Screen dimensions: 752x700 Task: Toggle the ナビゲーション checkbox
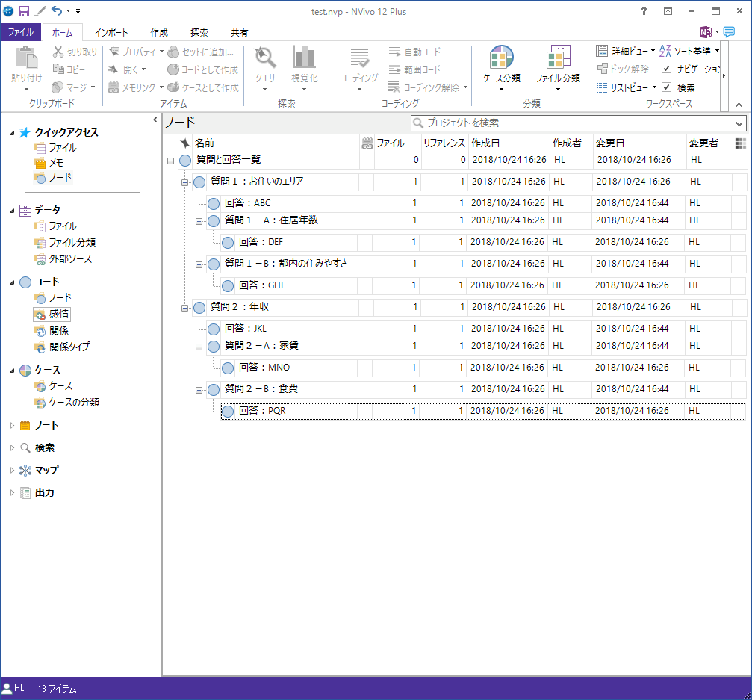[x=667, y=69]
